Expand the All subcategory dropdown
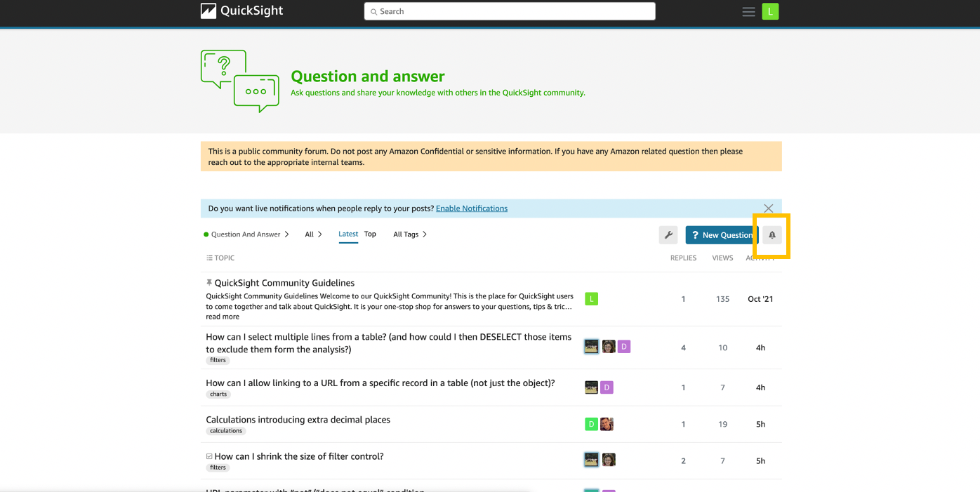Viewport: 980px width, 504px height. 313,234
